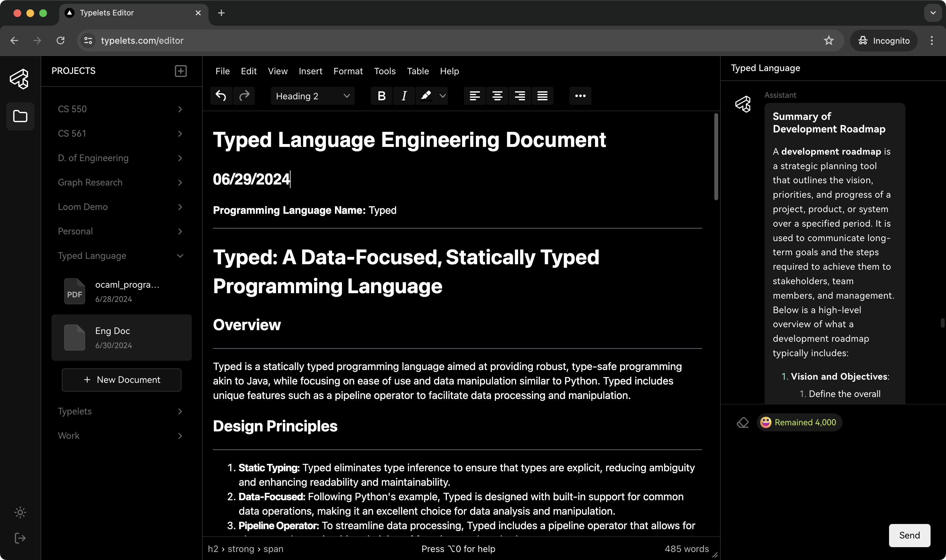The image size is (946, 560).
Task: Click the New Document button
Action: pos(121,380)
